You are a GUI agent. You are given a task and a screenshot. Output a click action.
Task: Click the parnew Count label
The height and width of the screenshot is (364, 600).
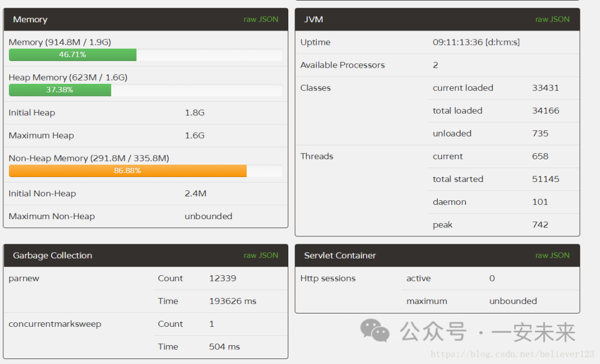(x=171, y=279)
